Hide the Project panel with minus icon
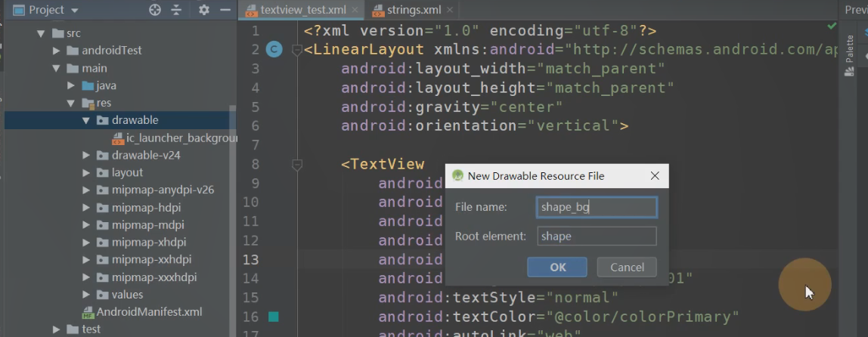The image size is (868, 337). click(225, 10)
